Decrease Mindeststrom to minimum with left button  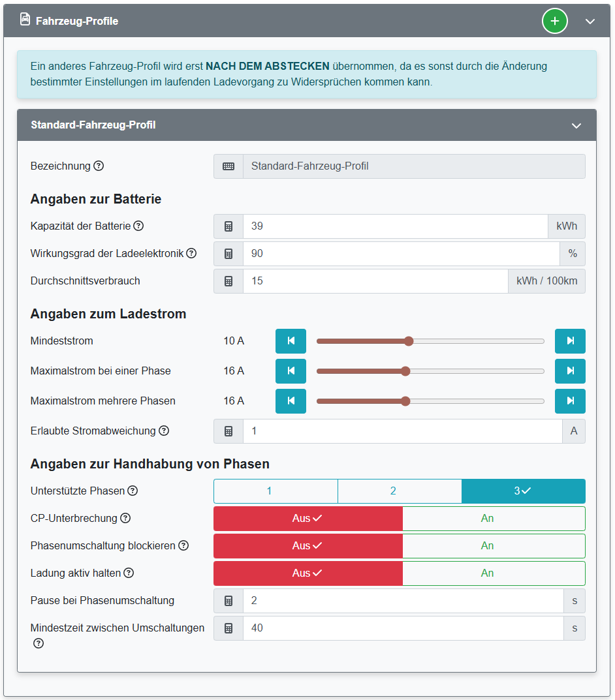point(291,341)
